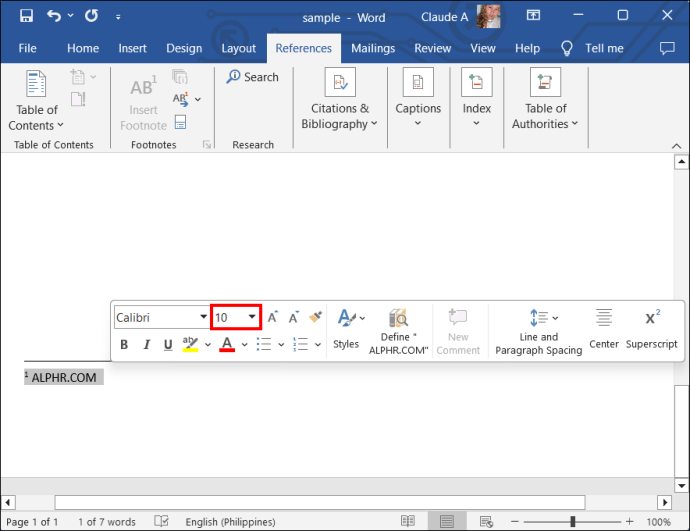Click the Format Painter brush icon
Screen dimensions: 690x531
pyautogui.click(x=316, y=317)
